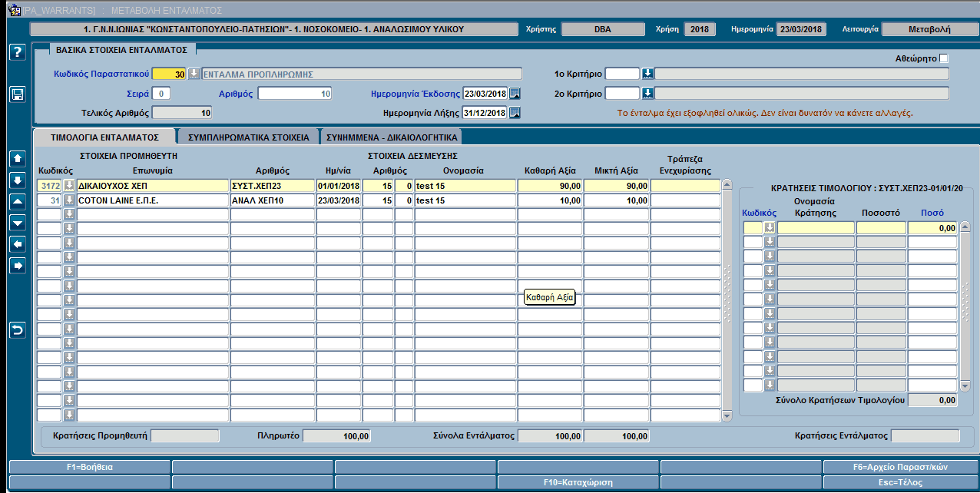Click the ΑΝΑΛ ΧΕΠ10 invoice number cell
This screenshot has height=493, width=980.
[273, 200]
